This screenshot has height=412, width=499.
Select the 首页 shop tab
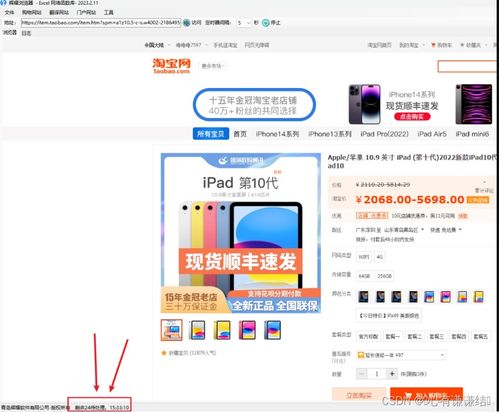pyautogui.click(x=240, y=134)
